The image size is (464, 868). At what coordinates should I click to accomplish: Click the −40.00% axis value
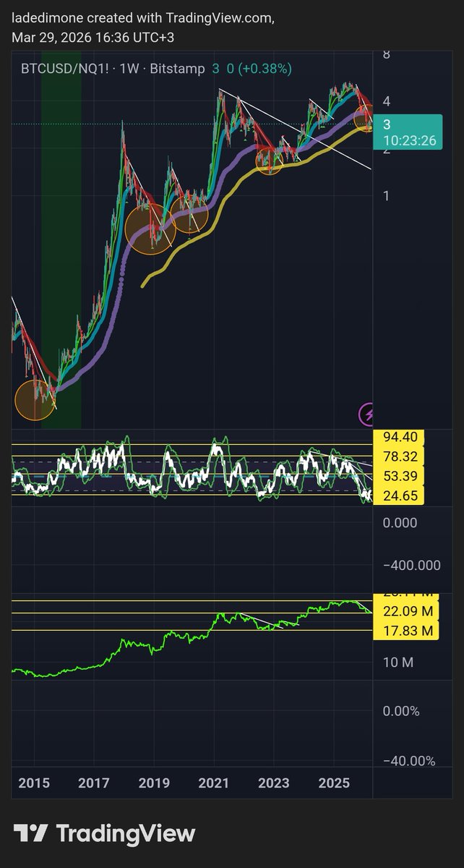point(409,761)
